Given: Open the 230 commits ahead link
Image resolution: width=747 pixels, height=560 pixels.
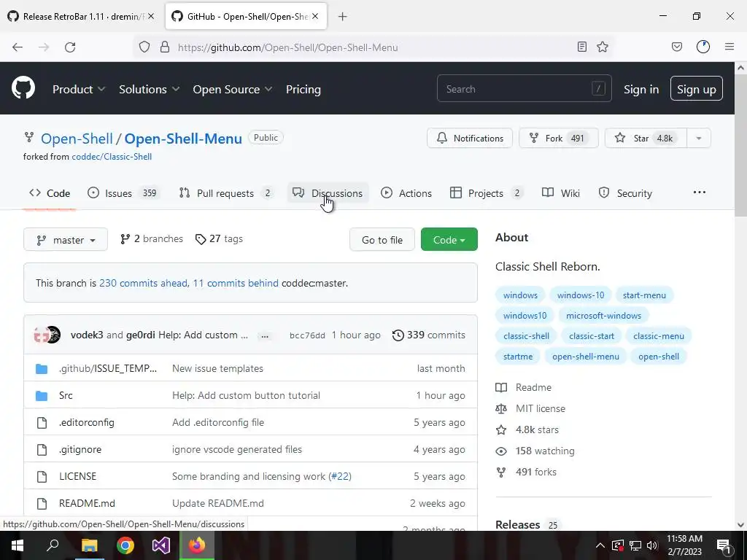Looking at the screenshot, I should pyautogui.click(x=143, y=283).
